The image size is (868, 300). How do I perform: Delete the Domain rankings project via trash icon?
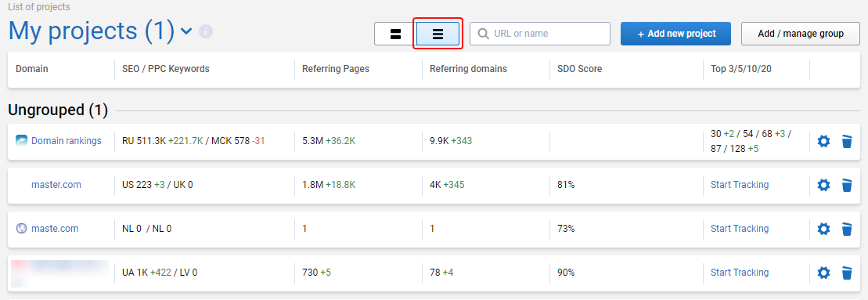tap(846, 141)
